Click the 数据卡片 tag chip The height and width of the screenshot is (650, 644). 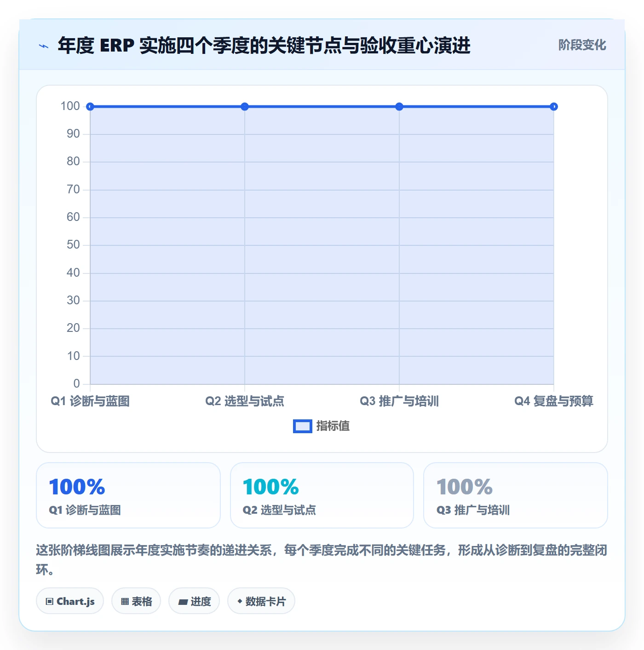point(261,601)
